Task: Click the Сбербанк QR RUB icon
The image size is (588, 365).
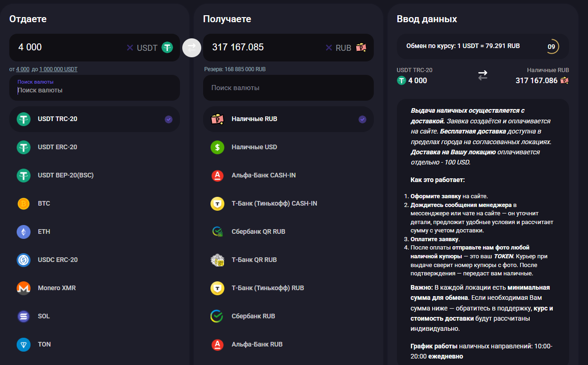Action: click(x=217, y=231)
